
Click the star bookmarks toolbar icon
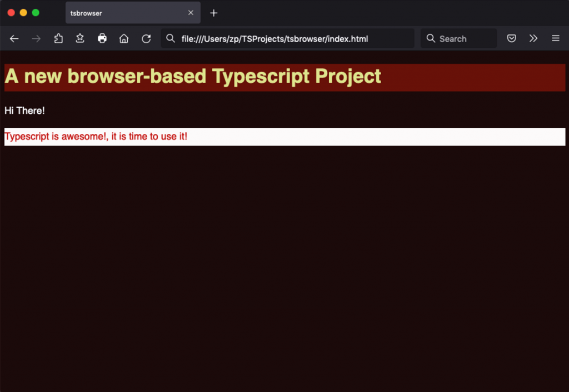tap(80, 38)
